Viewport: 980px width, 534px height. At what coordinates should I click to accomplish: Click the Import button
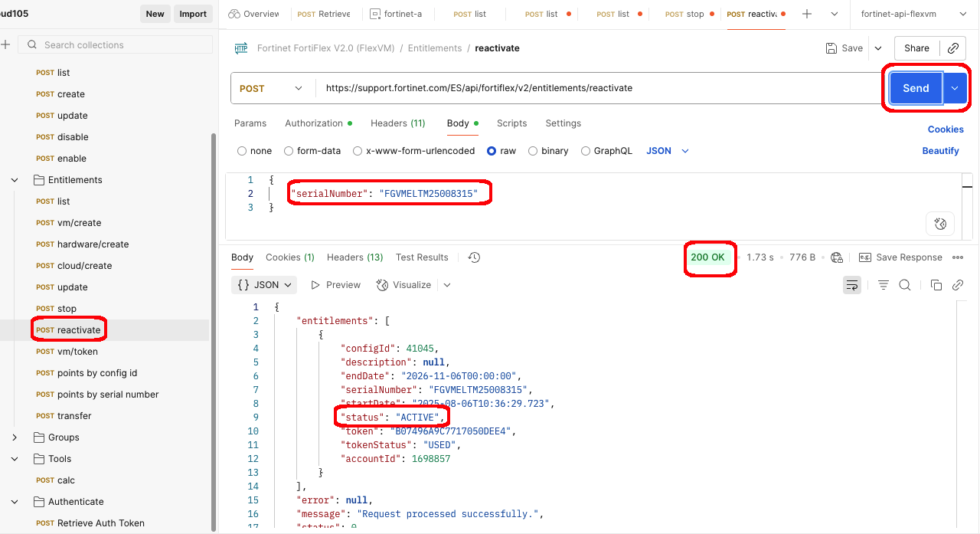[193, 14]
